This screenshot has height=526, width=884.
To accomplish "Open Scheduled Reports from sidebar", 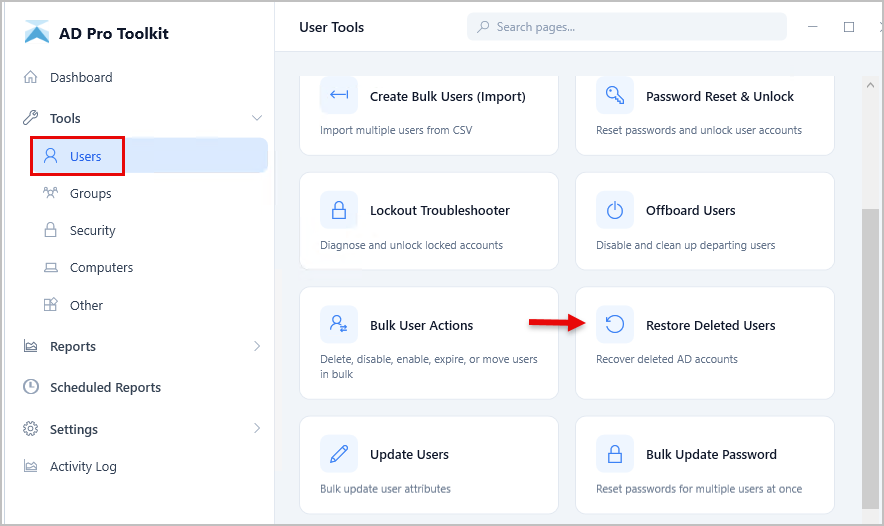I will pos(105,387).
